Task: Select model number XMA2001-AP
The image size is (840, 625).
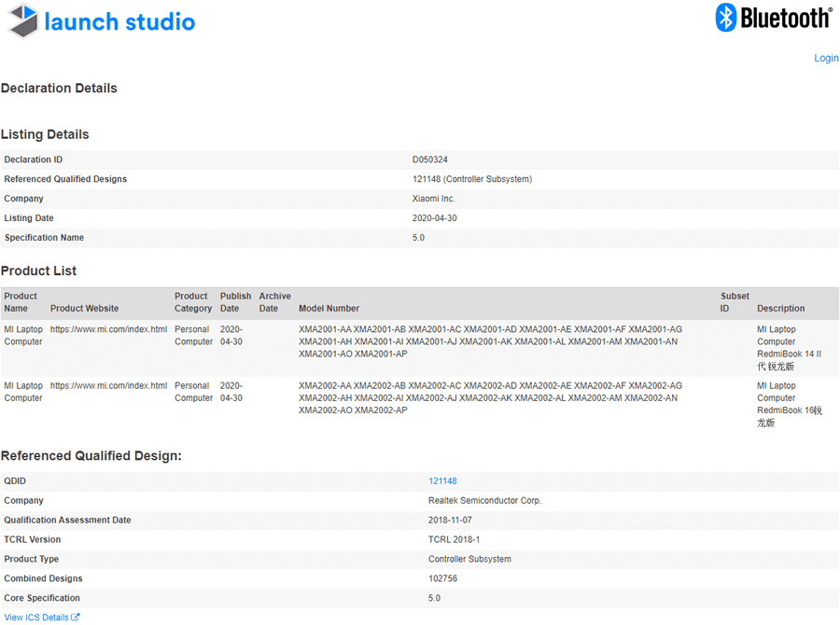Action: click(381, 354)
